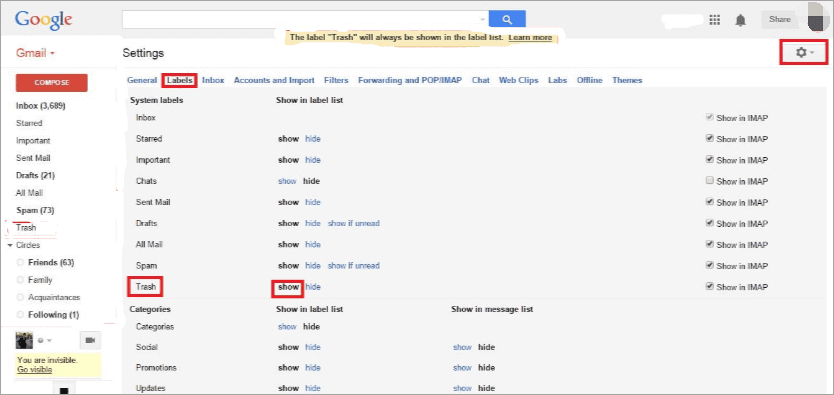Toggle Show in IMAP for Starred
The height and width of the screenshot is (395, 834).
click(x=709, y=138)
